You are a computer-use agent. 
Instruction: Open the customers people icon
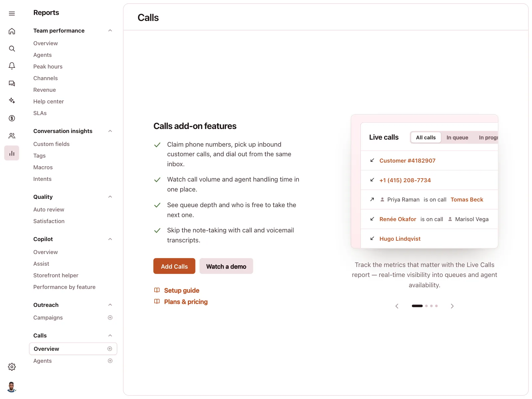point(12,136)
